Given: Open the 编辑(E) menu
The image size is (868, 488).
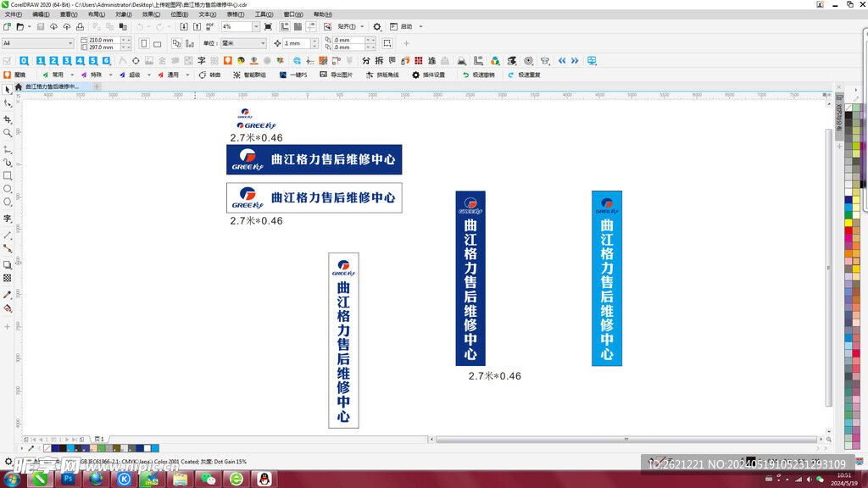Looking at the screenshot, I should coord(41,14).
